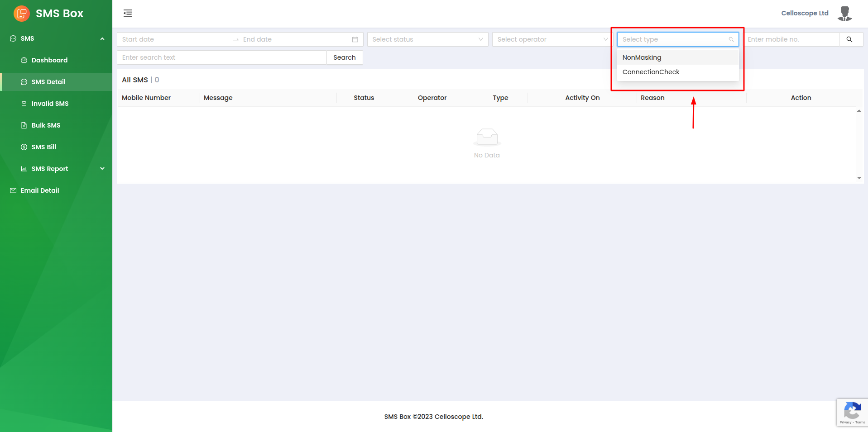Viewport: 868px width, 432px height.
Task: Choose ConnectionCheck from type list
Action: 651,72
